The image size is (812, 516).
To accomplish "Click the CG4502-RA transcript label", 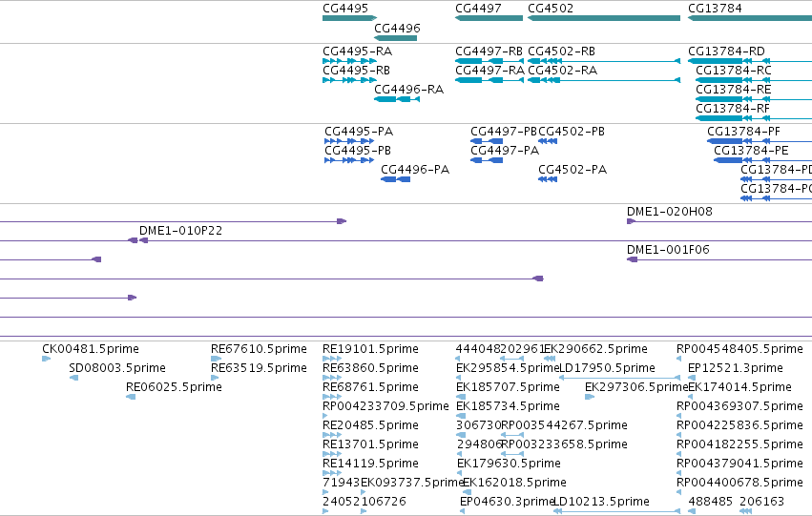I will point(562,71).
